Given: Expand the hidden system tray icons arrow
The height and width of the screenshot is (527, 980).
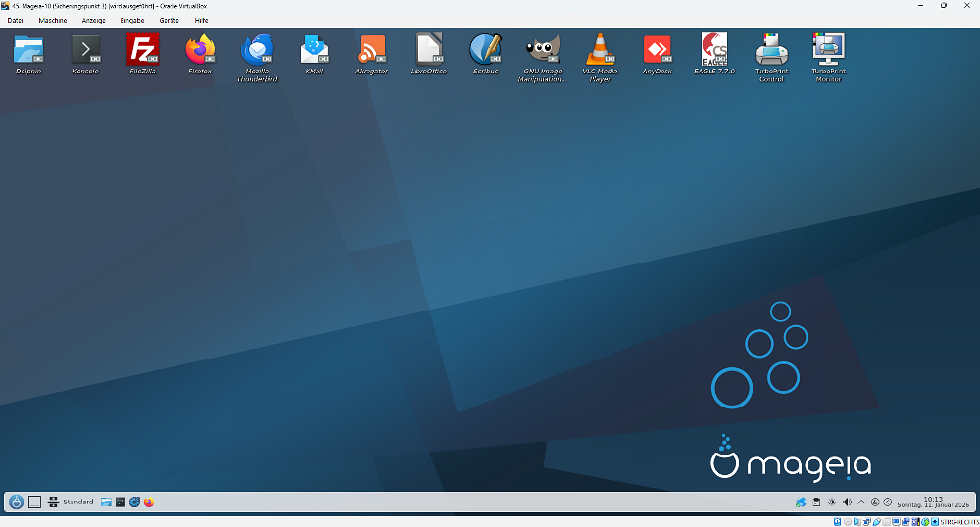Looking at the screenshot, I should [861, 503].
